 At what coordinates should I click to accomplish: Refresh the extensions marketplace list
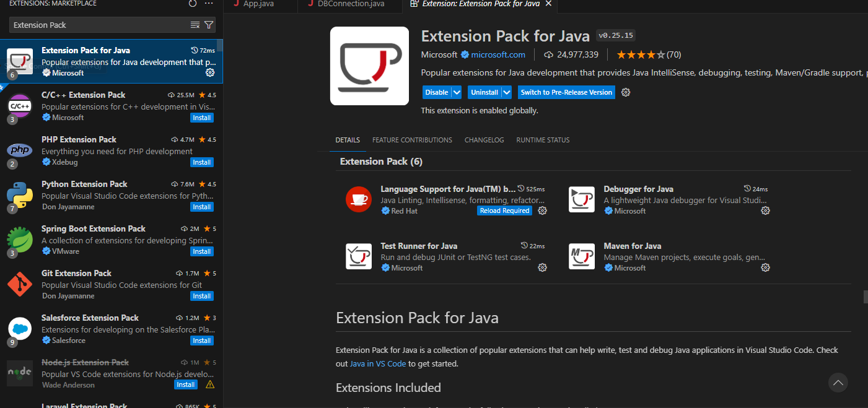point(192,4)
